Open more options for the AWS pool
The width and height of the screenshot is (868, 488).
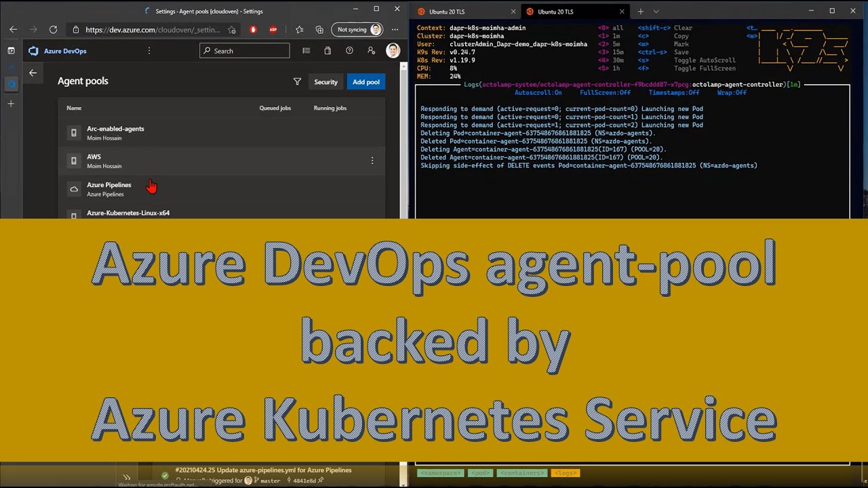pyautogui.click(x=372, y=161)
